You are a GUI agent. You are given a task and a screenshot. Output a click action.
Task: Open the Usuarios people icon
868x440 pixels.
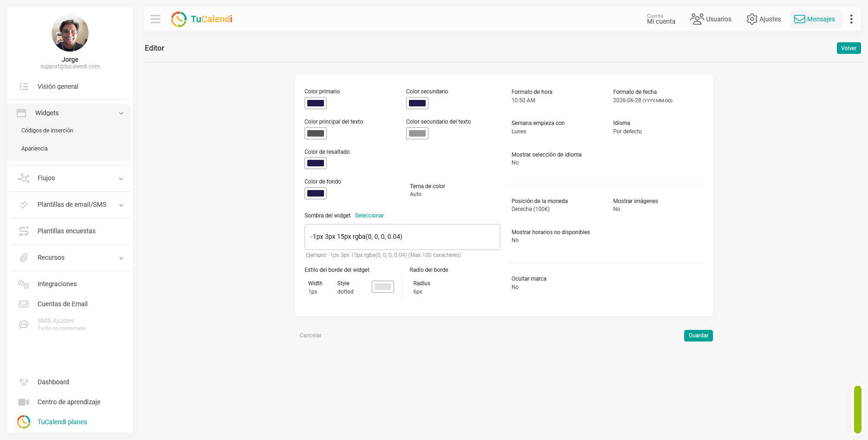coord(697,19)
